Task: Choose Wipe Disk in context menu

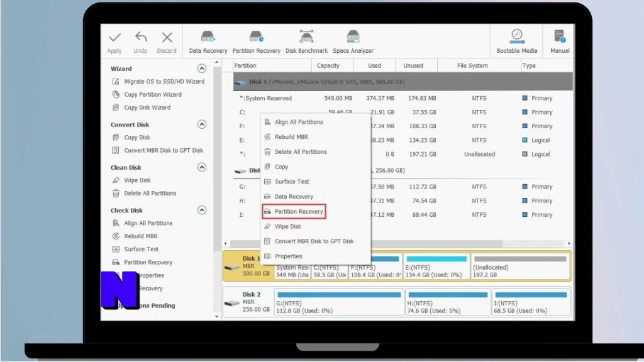Action: (x=316, y=226)
